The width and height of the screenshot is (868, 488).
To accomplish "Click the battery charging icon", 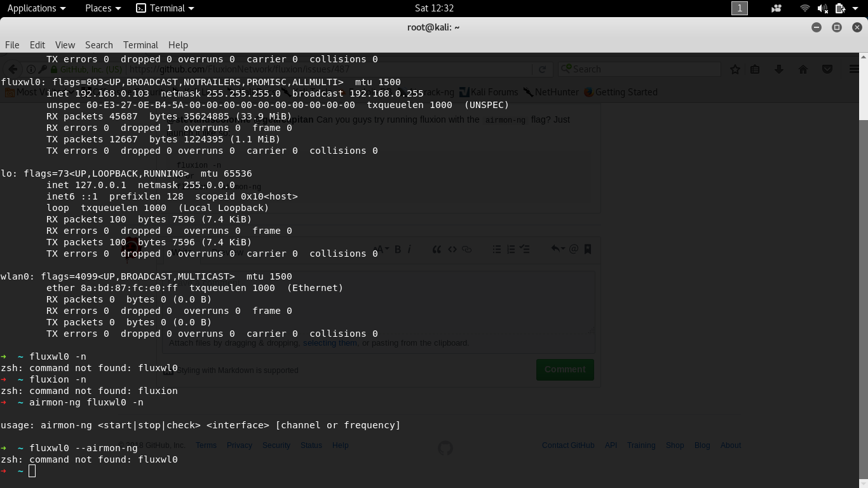I will (x=839, y=8).
